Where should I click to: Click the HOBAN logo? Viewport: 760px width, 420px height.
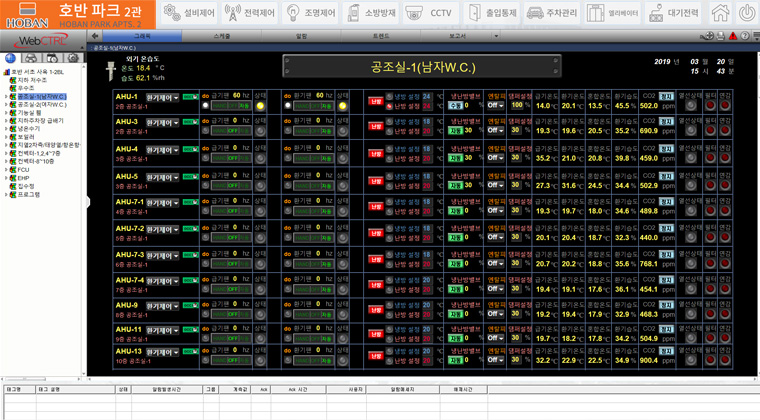click(27, 15)
